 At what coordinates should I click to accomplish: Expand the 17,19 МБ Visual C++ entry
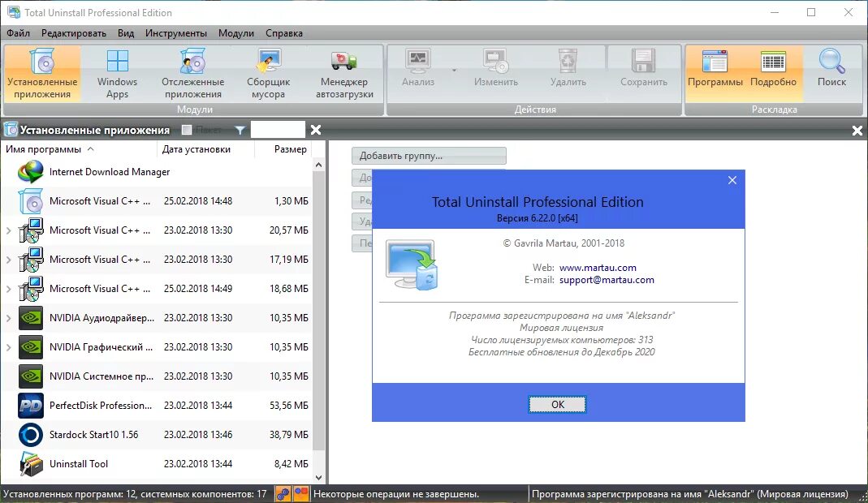click(x=8, y=260)
